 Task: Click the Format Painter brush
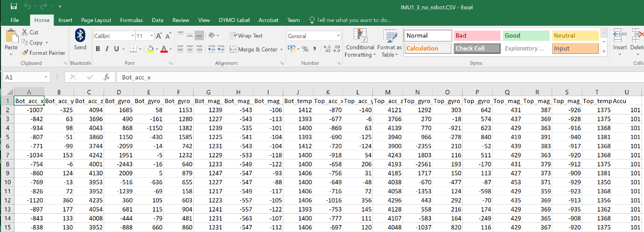[25, 53]
